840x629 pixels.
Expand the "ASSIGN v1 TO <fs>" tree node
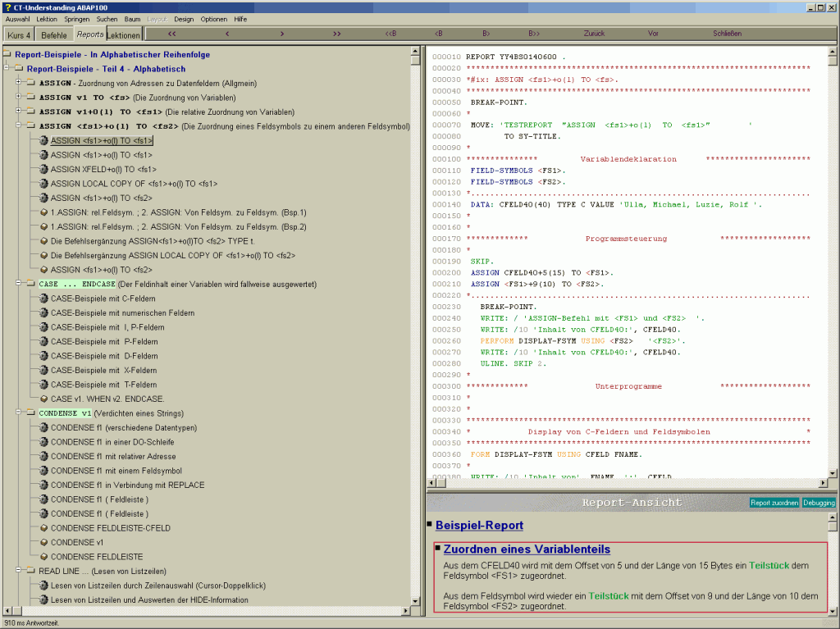16,97
